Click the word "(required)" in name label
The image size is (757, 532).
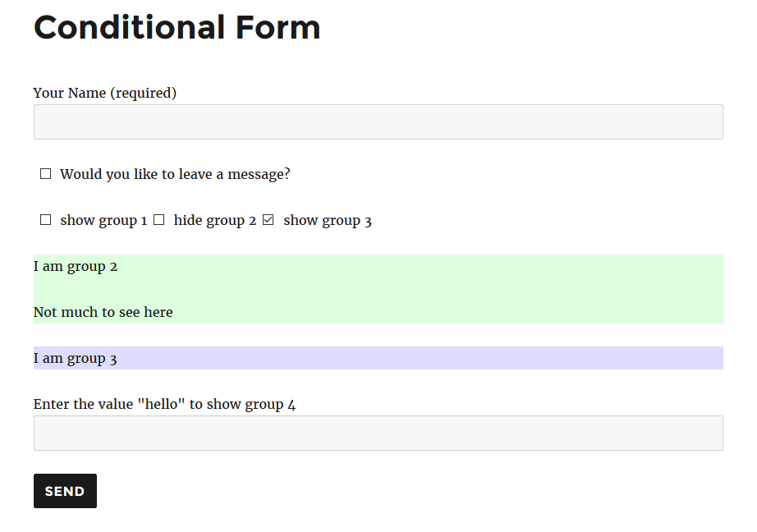click(x=144, y=93)
